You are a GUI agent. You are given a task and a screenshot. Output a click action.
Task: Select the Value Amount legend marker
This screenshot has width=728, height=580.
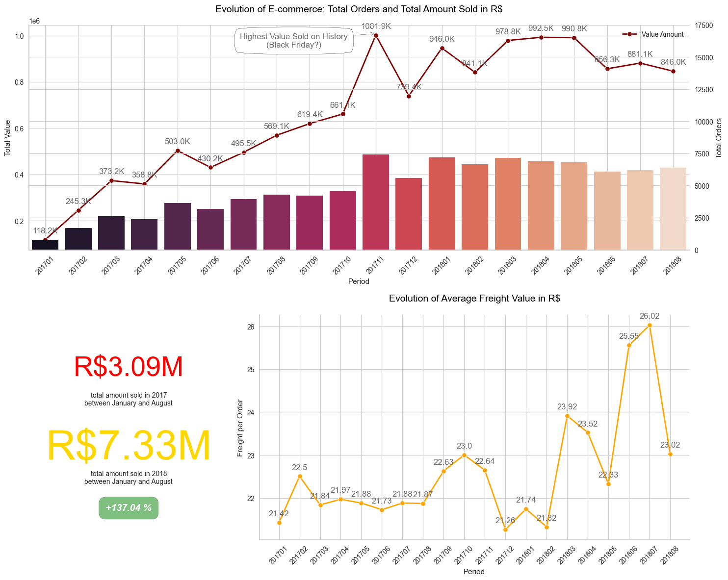click(x=630, y=34)
